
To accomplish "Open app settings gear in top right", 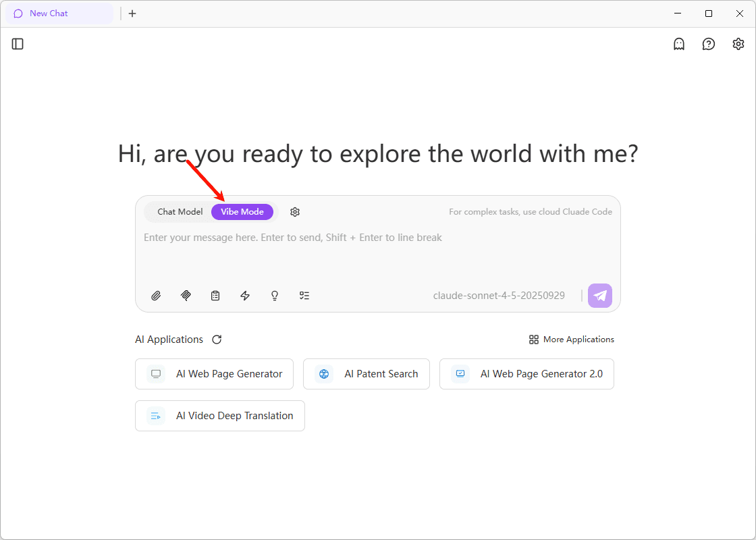I will (x=738, y=44).
